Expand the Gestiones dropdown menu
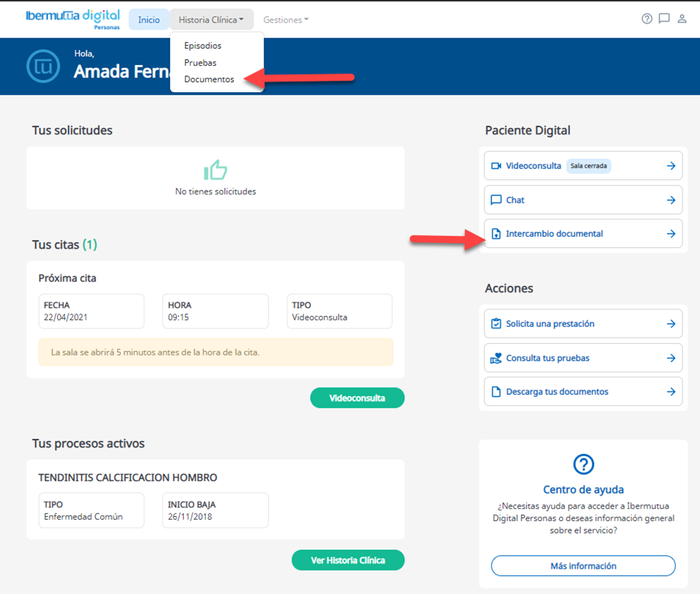Image resolution: width=700 pixels, height=594 pixels. point(286,19)
